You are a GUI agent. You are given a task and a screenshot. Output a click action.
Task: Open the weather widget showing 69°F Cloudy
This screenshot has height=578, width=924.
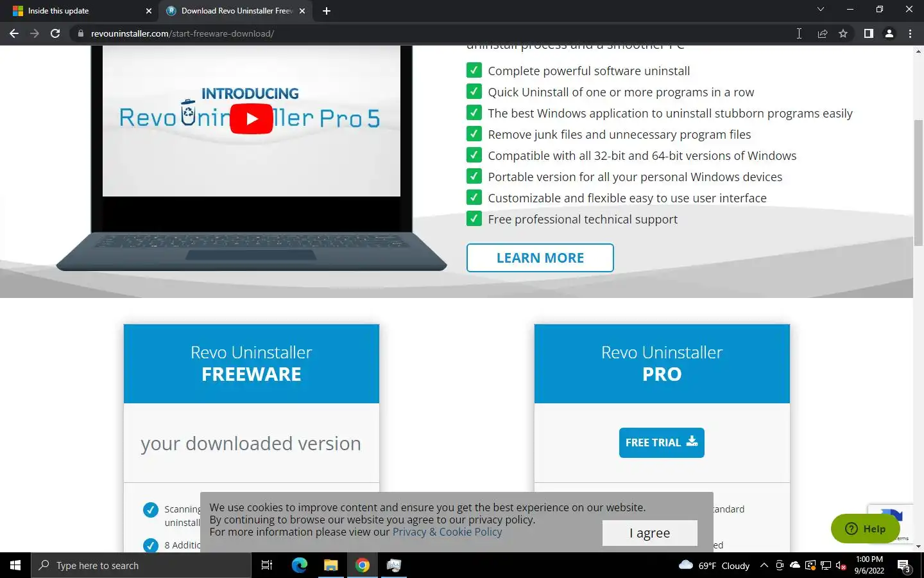714,565
